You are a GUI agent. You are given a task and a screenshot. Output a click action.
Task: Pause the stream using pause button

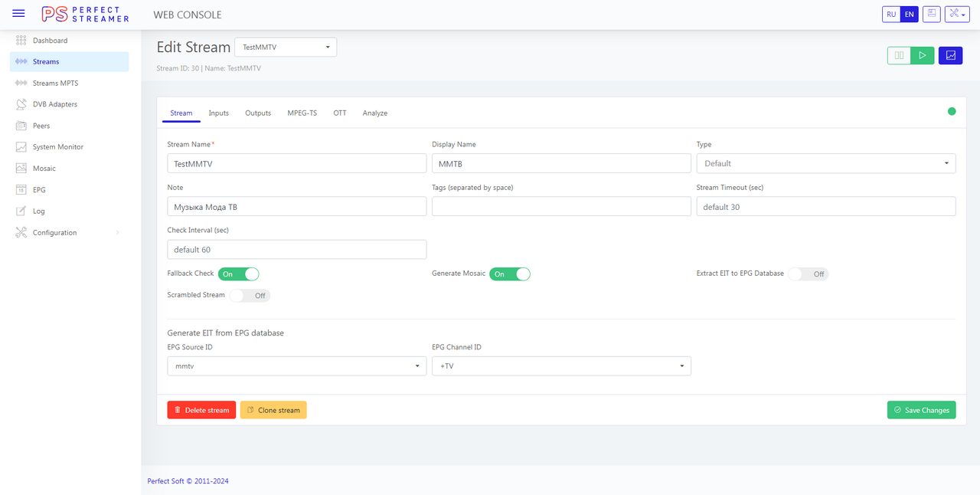[x=899, y=55]
